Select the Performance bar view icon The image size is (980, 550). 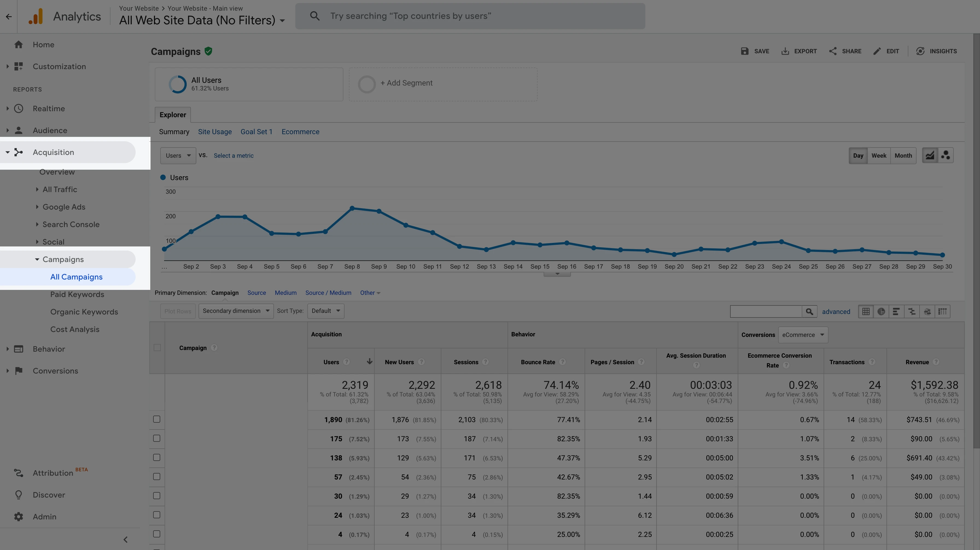896,311
